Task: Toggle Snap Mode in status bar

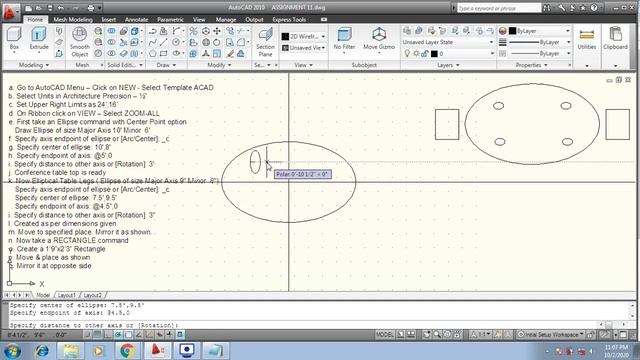Action: point(87,335)
